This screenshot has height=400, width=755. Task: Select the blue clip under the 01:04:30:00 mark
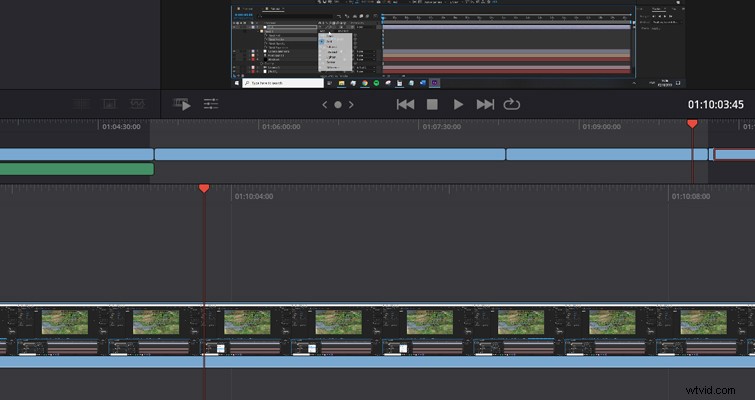(77, 154)
